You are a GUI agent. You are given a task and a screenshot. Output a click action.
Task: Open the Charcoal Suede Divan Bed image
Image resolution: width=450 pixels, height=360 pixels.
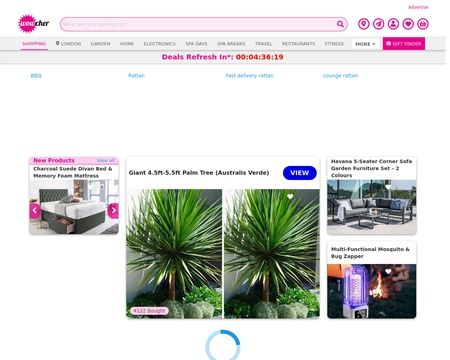pyautogui.click(x=74, y=207)
